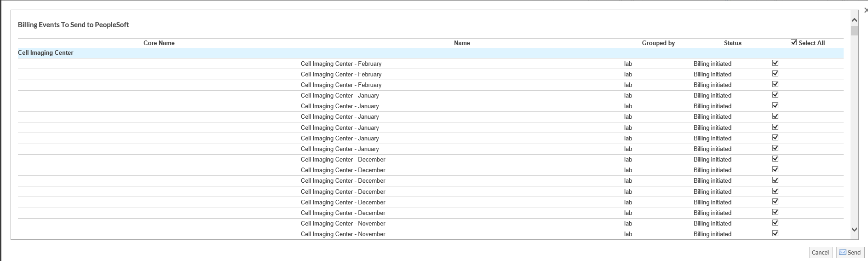
Task: Click the Grouped by column header
Action: click(x=658, y=43)
